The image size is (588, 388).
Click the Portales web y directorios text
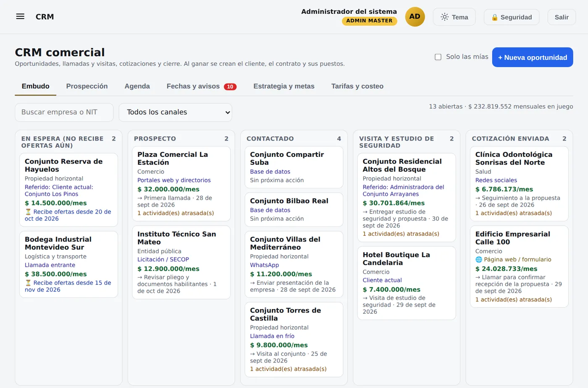point(174,180)
